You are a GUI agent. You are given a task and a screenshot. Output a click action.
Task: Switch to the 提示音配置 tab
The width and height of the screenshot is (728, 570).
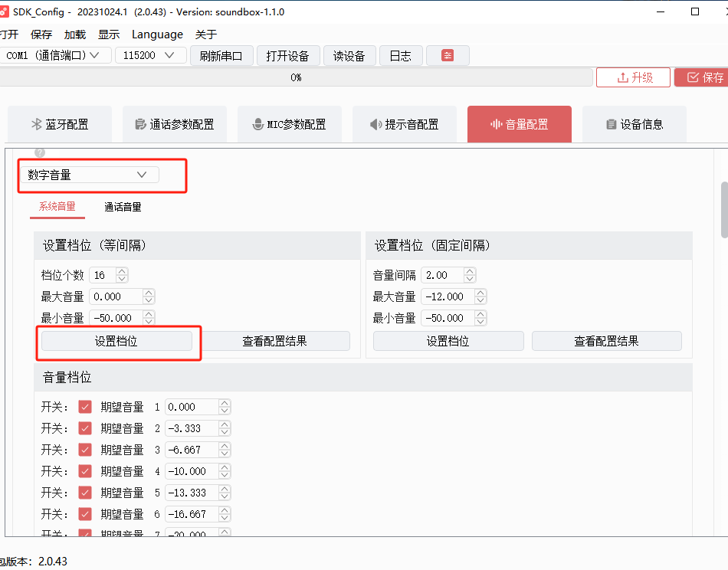tap(405, 124)
